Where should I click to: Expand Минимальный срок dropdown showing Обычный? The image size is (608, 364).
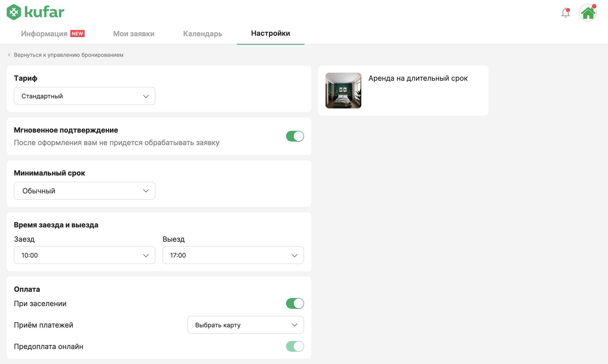84,190
